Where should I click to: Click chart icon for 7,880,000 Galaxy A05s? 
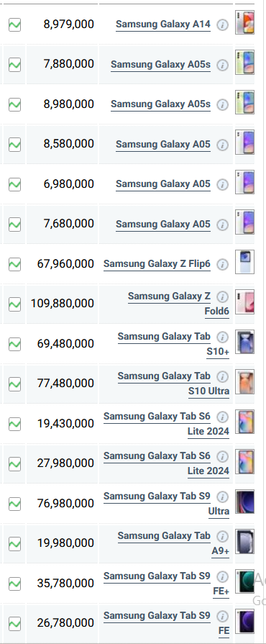pyautogui.click(x=15, y=65)
